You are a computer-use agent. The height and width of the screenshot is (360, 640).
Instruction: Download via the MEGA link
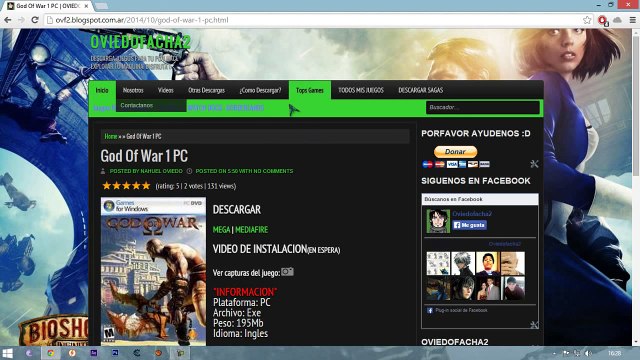[222, 230]
